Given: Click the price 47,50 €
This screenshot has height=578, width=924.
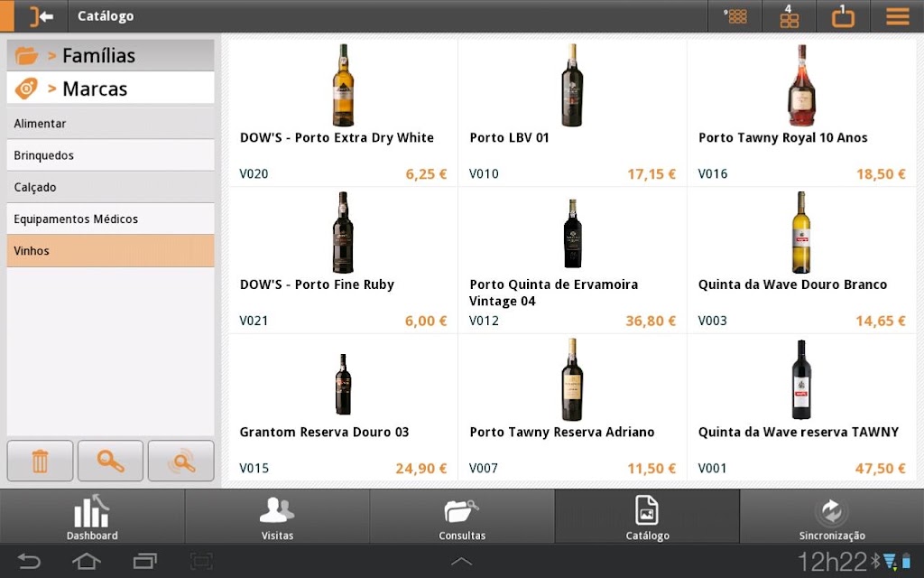Looking at the screenshot, I should tap(880, 469).
